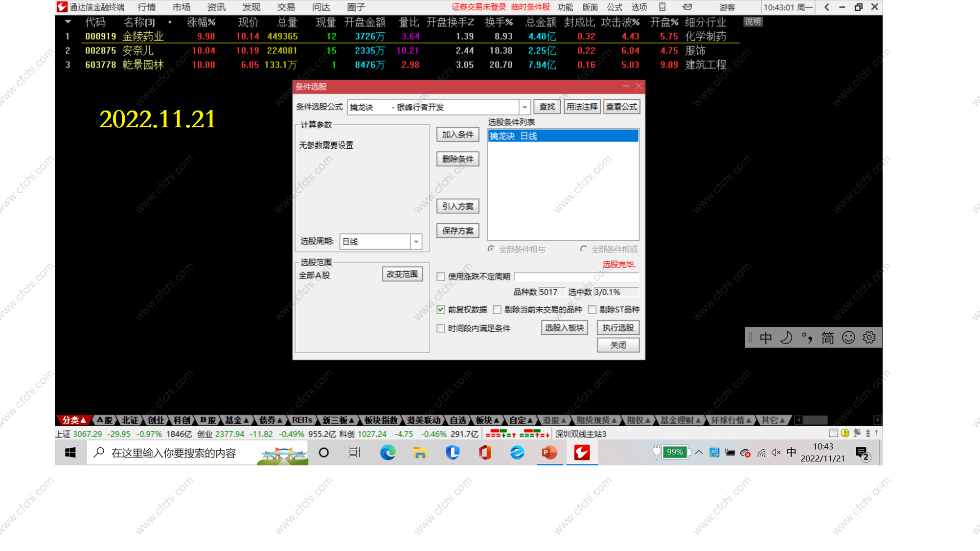The image size is (980, 551).
Task: Check 使用涨跌不定周期 option
Action: [441, 276]
